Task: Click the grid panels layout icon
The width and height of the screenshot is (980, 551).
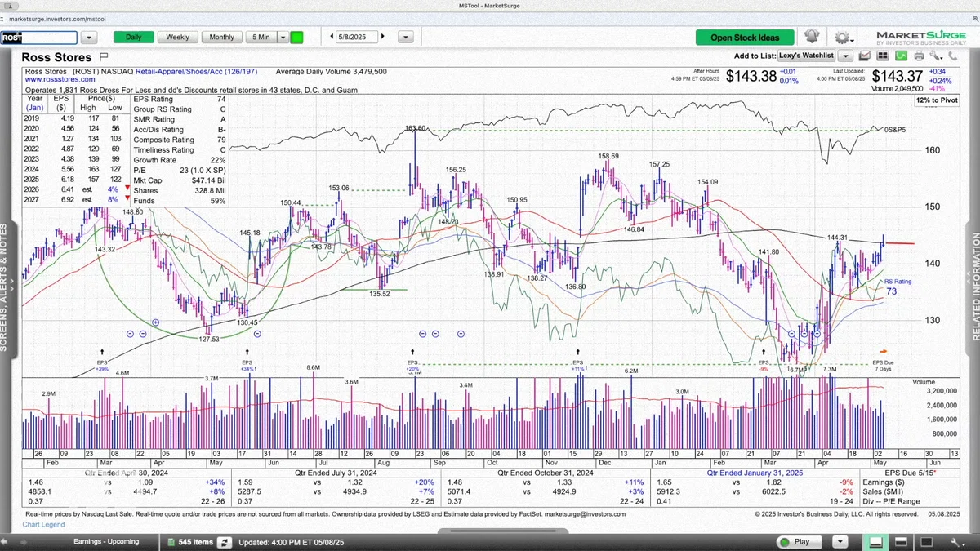Action: pyautogui.click(x=883, y=56)
